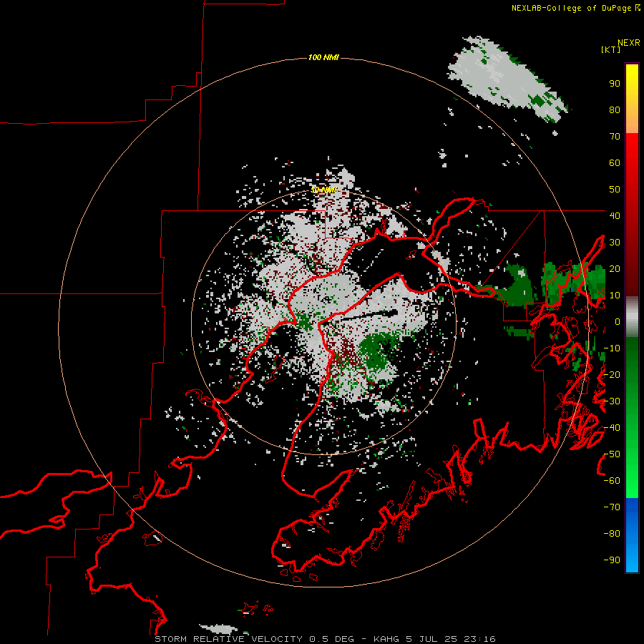
Task: Click the 30 value on velocity scale
Action: pyautogui.click(x=615, y=243)
